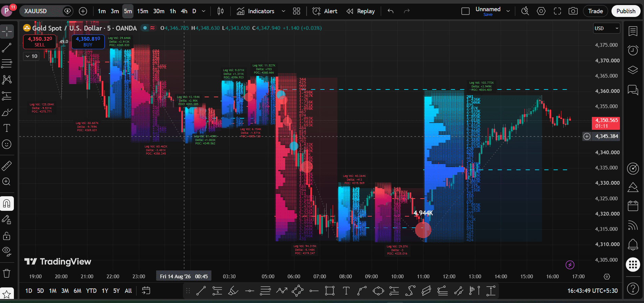Open the emoji icons tool
The height and width of the screenshot is (303, 644).
click(7, 144)
